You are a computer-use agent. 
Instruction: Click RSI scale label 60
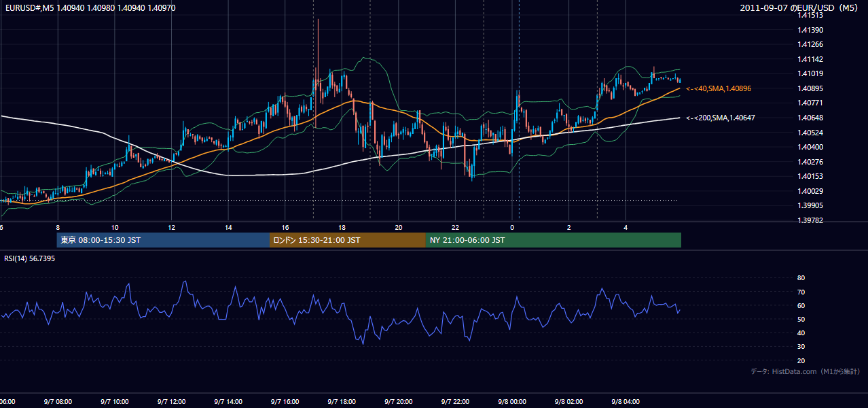(801, 305)
